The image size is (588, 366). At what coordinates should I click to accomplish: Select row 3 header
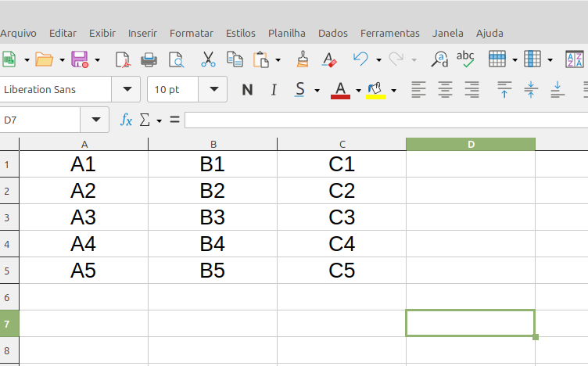pyautogui.click(x=9, y=217)
